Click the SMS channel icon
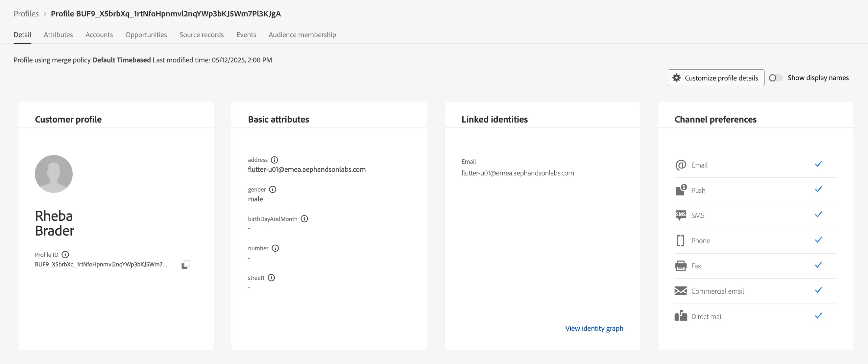This screenshot has height=364, width=868. (681, 215)
